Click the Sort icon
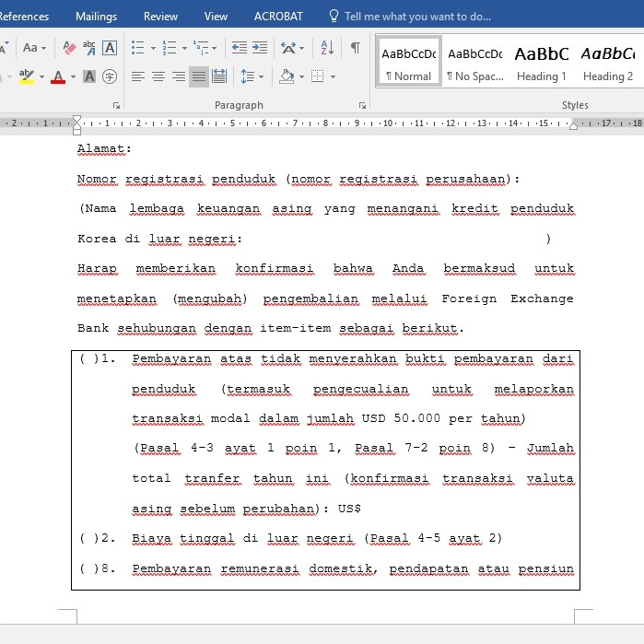The height and width of the screenshot is (644, 644). pos(327,48)
